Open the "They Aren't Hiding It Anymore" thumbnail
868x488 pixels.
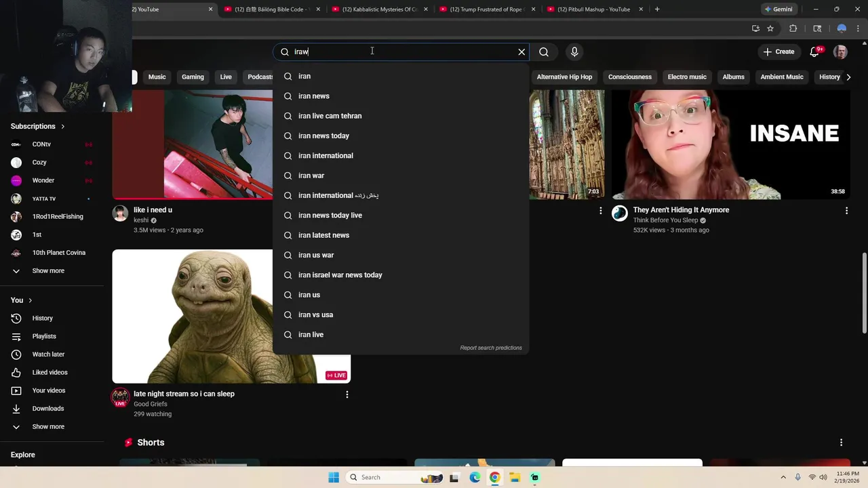(x=731, y=145)
